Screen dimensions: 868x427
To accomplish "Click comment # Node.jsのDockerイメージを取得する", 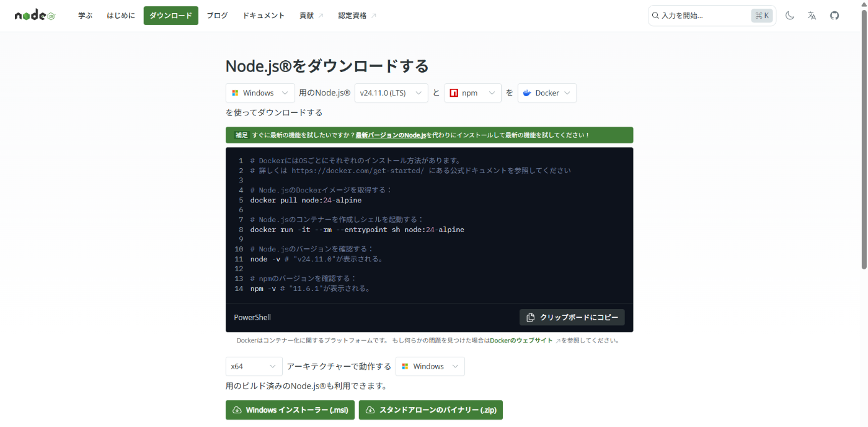I will pyautogui.click(x=321, y=191).
